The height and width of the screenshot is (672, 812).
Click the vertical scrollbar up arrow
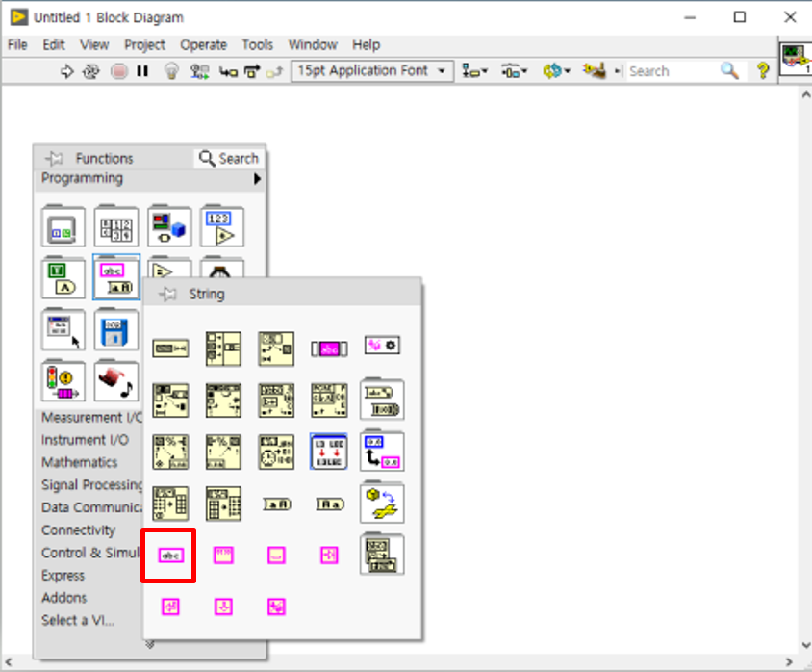tap(806, 94)
